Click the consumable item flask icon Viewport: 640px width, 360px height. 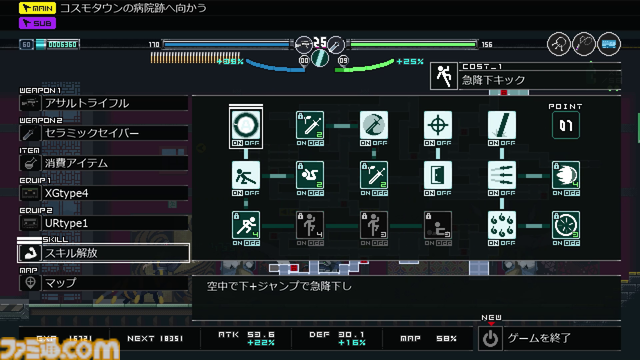click(x=30, y=163)
